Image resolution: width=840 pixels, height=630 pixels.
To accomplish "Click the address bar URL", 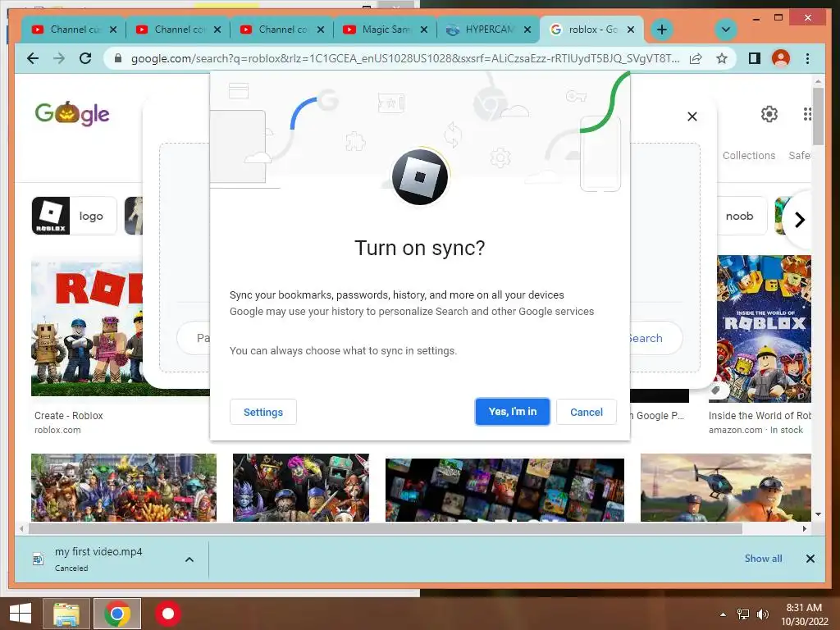I will coord(405,58).
